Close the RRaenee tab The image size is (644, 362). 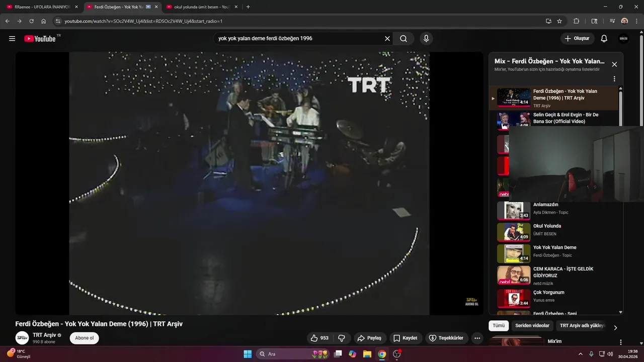tap(76, 7)
